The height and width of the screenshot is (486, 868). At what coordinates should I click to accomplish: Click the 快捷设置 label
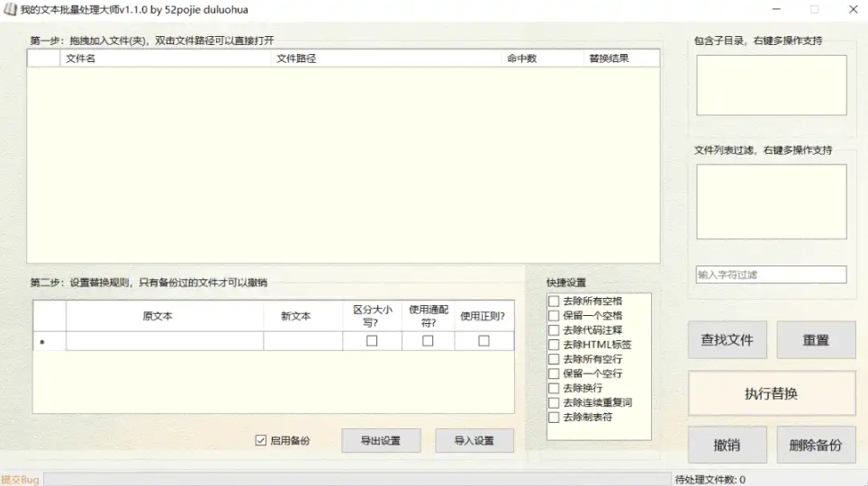point(565,283)
